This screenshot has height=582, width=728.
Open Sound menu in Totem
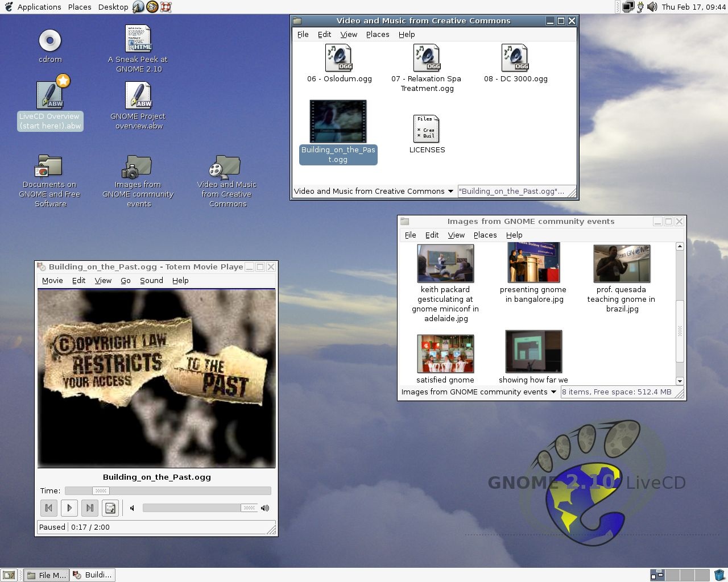pos(151,281)
